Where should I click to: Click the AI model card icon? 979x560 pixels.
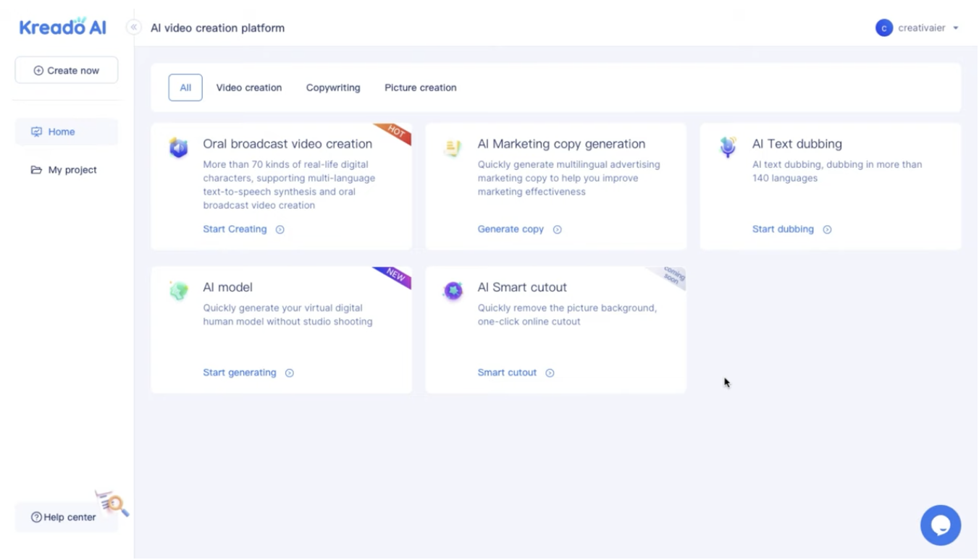pyautogui.click(x=178, y=291)
